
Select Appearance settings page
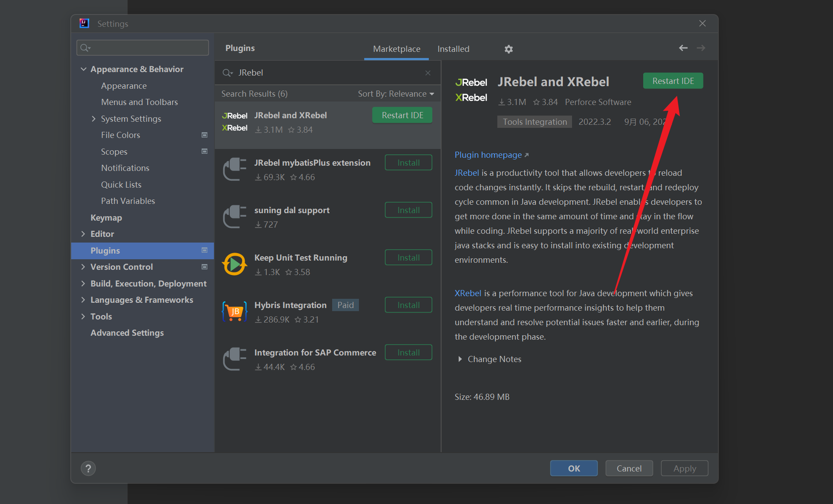pyautogui.click(x=124, y=86)
